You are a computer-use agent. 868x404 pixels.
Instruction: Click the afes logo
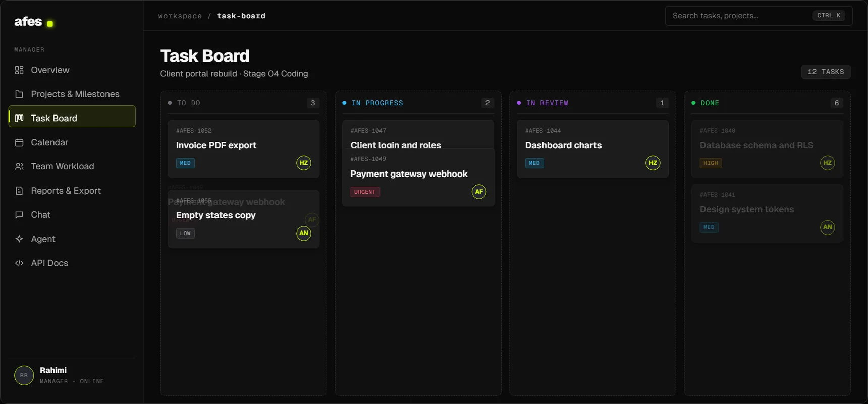(33, 22)
